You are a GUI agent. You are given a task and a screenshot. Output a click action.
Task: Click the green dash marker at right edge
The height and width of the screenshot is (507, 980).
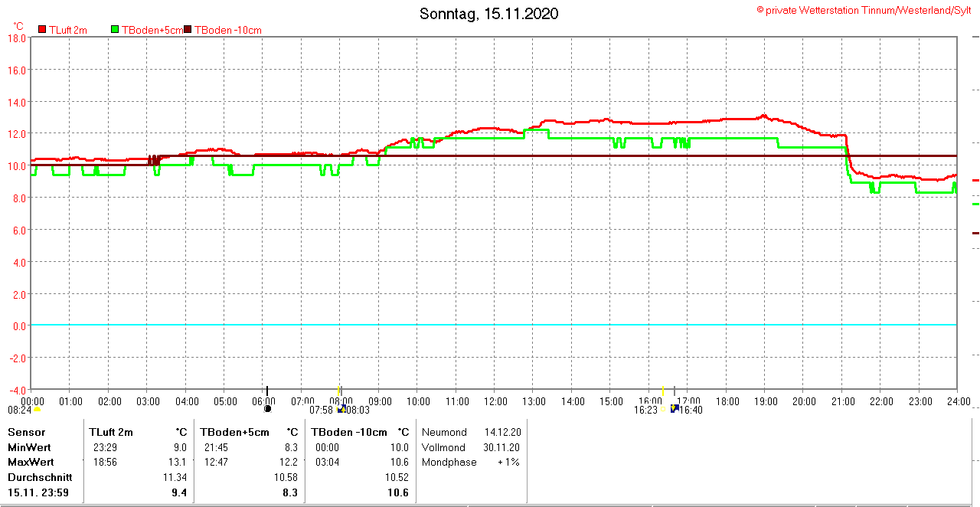975,204
